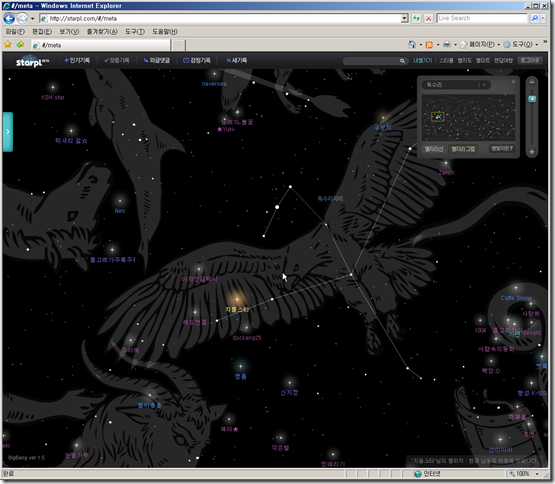Click the Print icon in command bar
This screenshot has width=555, height=484.
pyautogui.click(x=447, y=44)
